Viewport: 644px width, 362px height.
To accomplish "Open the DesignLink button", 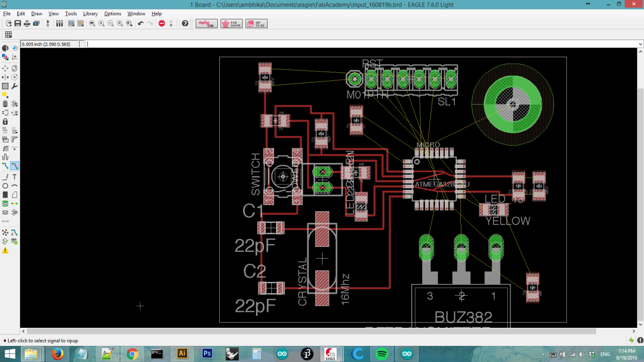I will [207, 23].
